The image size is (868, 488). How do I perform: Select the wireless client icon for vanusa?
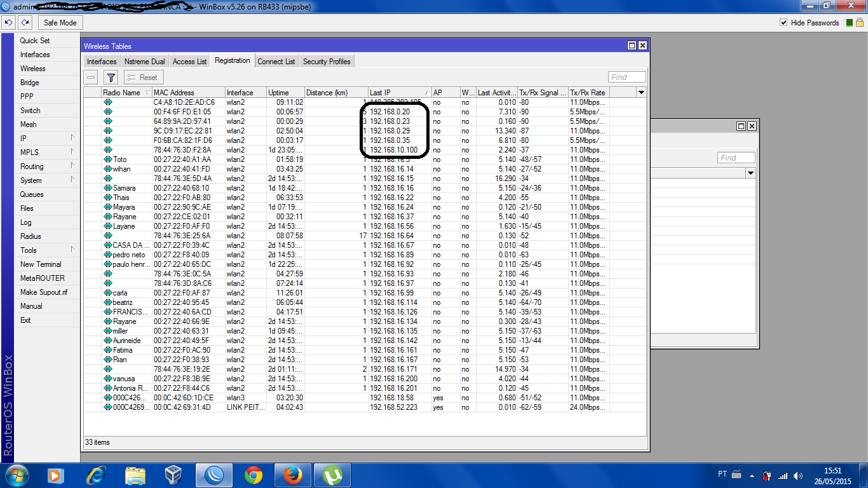coord(107,379)
